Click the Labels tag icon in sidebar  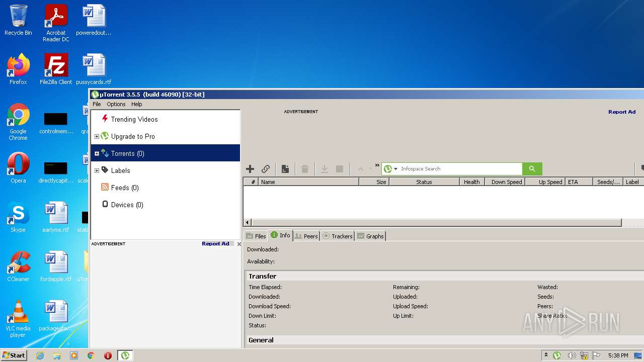click(105, 170)
